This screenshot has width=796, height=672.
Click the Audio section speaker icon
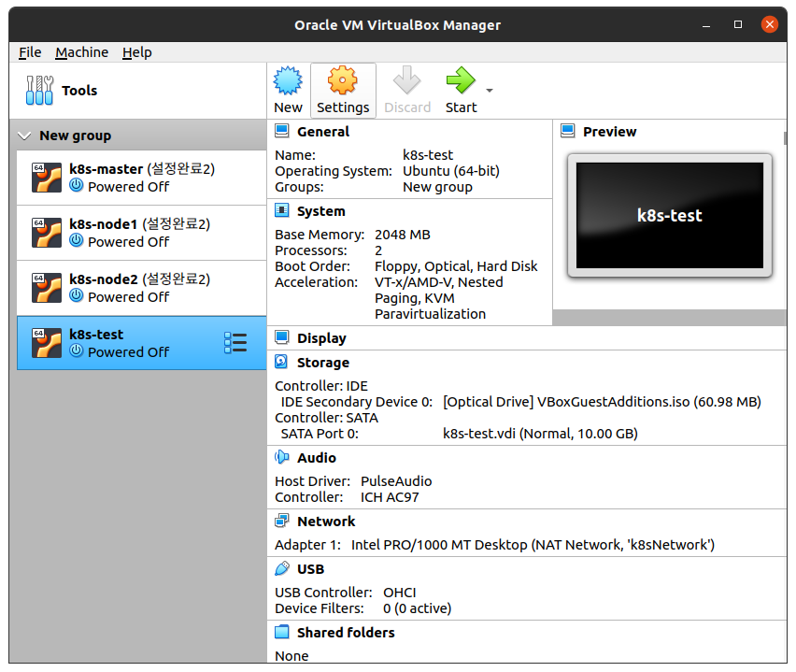point(282,457)
